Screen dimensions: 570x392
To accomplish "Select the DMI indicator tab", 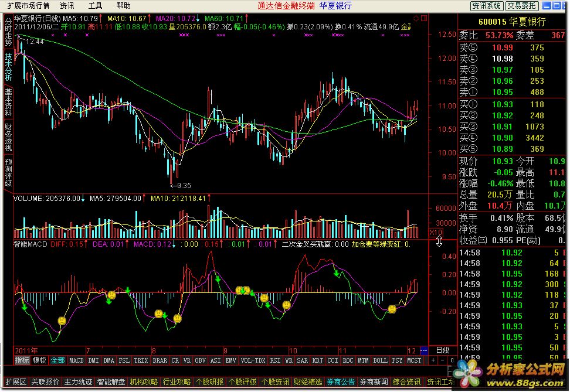I will click(x=93, y=360).
